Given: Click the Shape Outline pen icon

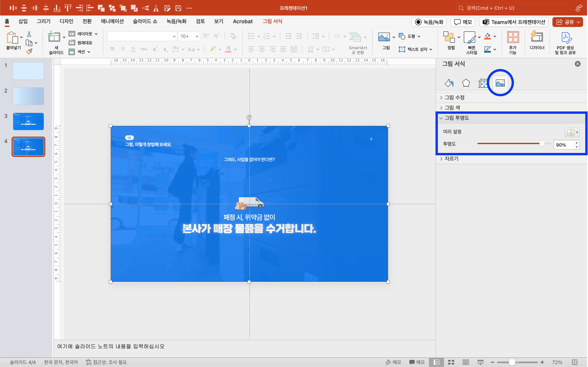Looking at the screenshot, I should [x=487, y=49].
